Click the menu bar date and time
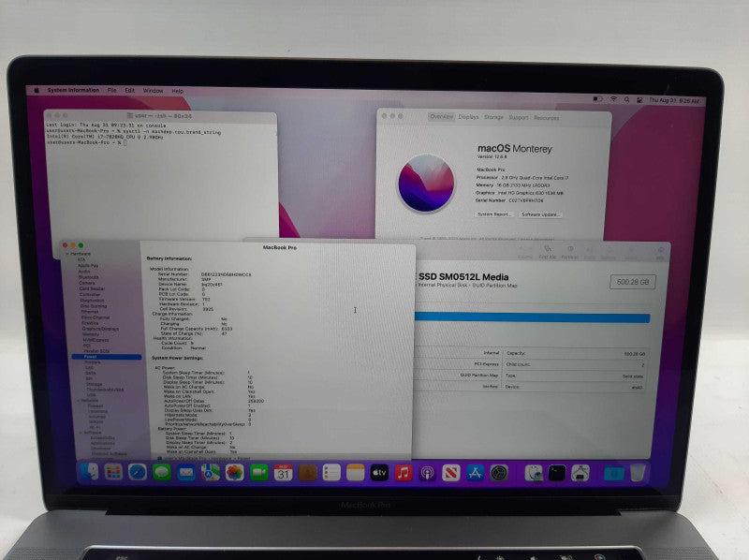 (x=673, y=101)
